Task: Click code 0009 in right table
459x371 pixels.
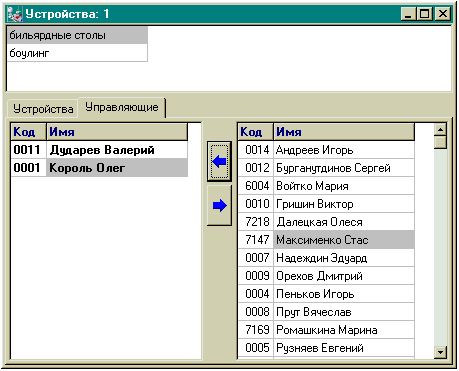Action: point(256,276)
